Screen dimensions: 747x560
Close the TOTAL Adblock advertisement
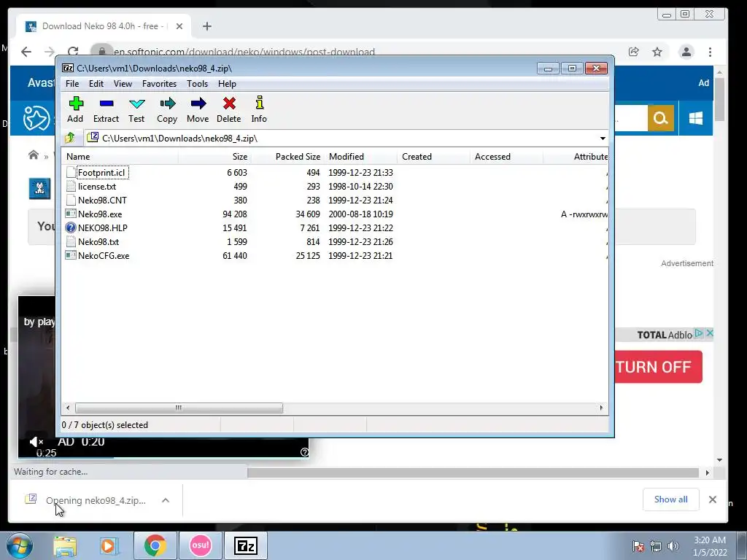coord(709,333)
